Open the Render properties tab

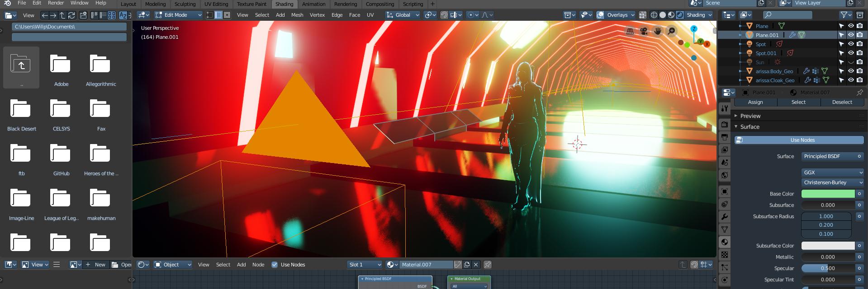pos(725,125)
